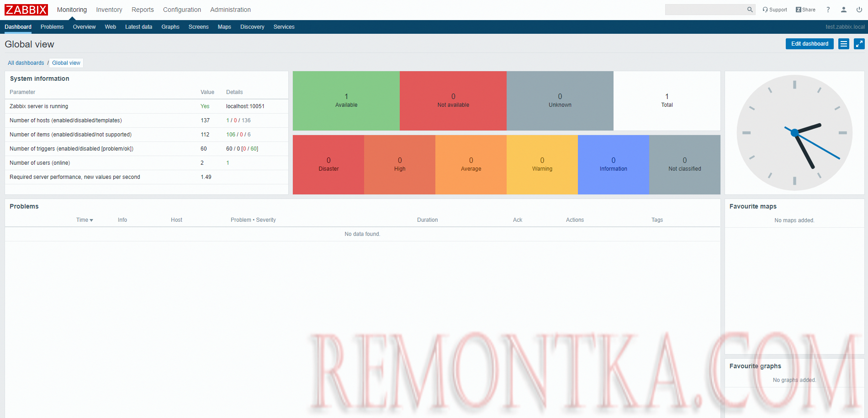Click the hosts count value 137

[x=205, y=120]
